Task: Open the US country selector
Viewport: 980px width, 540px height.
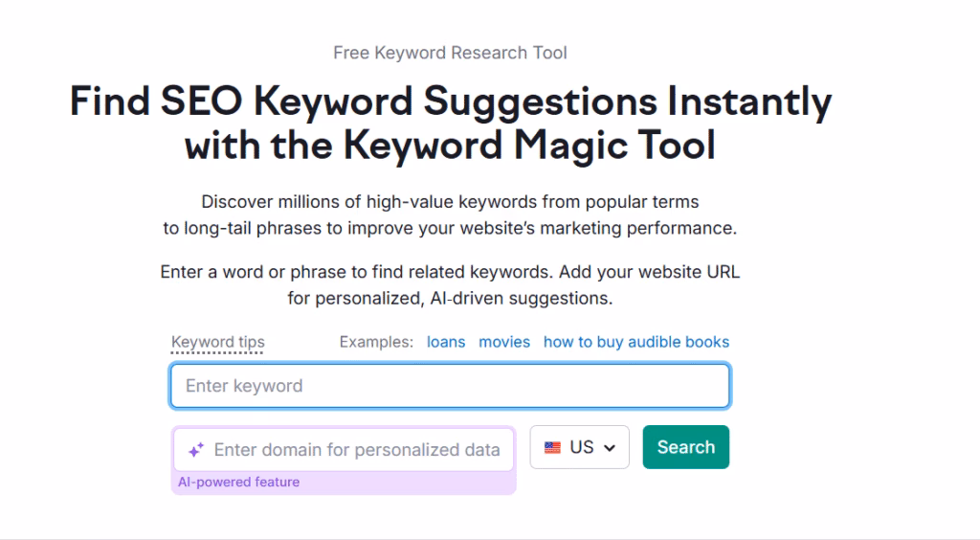Action: 579,447
